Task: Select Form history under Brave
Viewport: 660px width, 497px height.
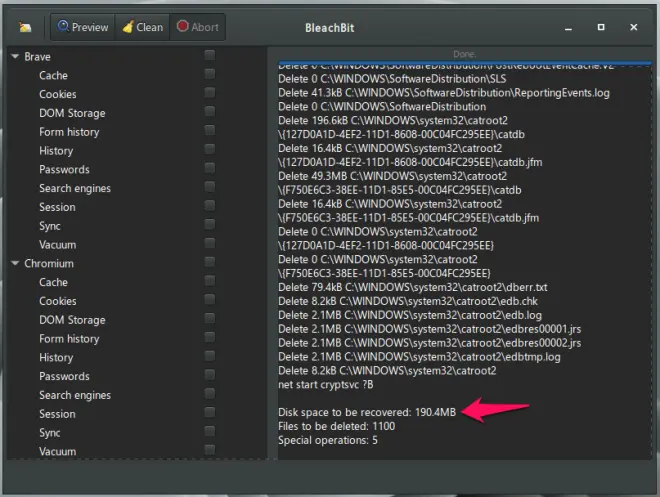Action: pos(69,132)
